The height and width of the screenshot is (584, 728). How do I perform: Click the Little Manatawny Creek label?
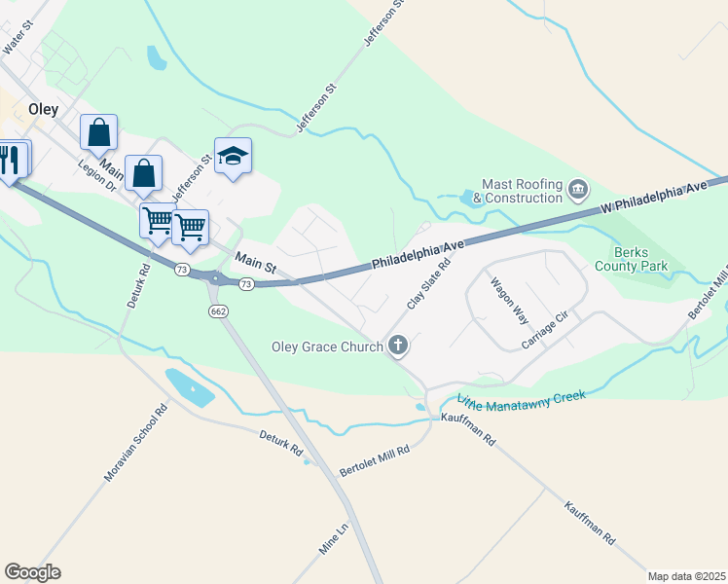point(522,402)
